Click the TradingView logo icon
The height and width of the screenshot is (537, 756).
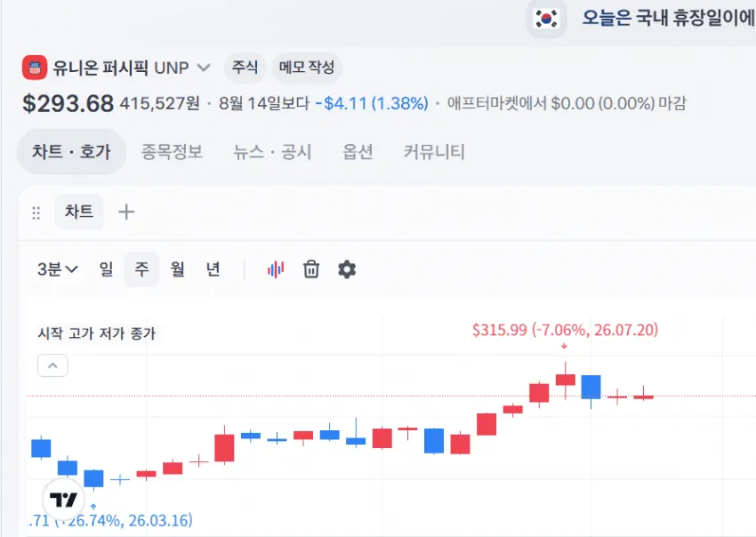click(x=63, y=500)
